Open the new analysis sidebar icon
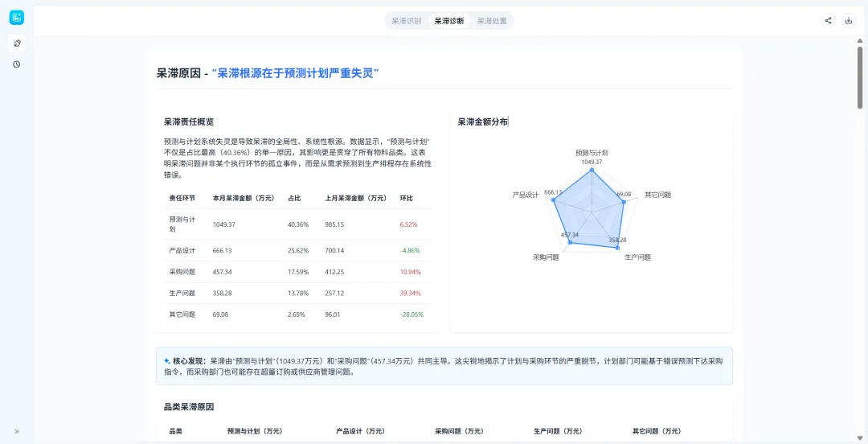868x444 pixels. (x=17, y=43)
